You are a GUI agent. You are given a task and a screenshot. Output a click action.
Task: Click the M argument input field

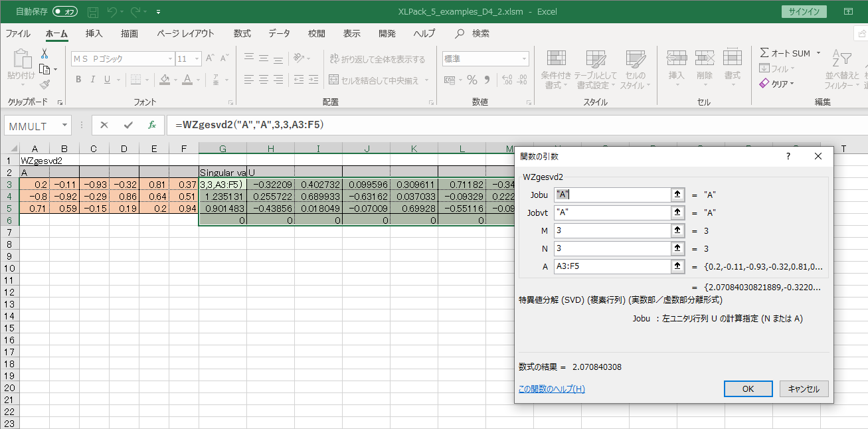pos(611,230)
